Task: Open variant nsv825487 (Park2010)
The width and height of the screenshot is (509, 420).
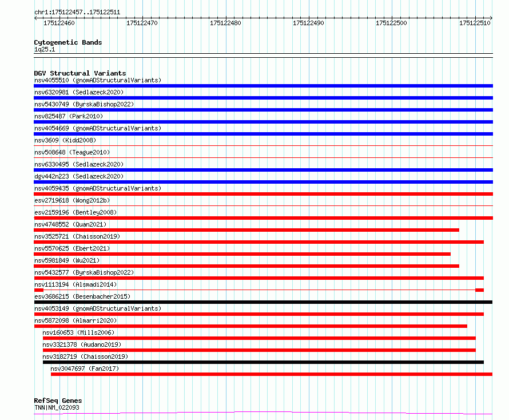Action: click(69, 116)
